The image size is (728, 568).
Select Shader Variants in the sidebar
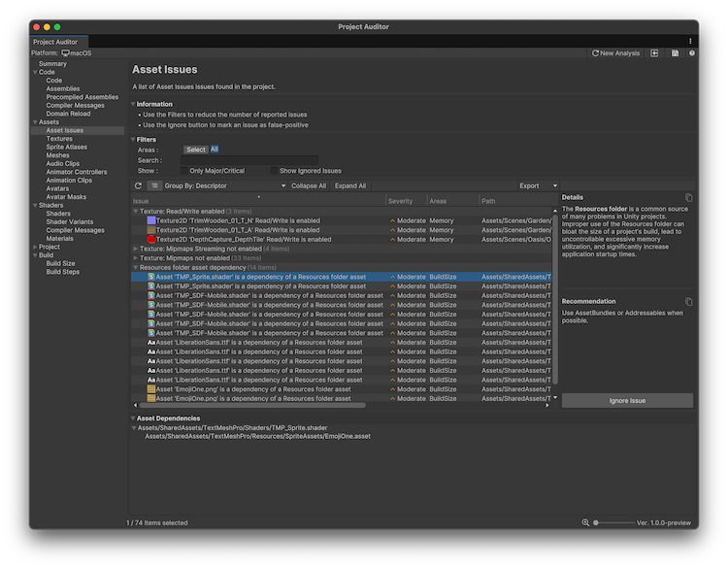click(x=70, y=221)
